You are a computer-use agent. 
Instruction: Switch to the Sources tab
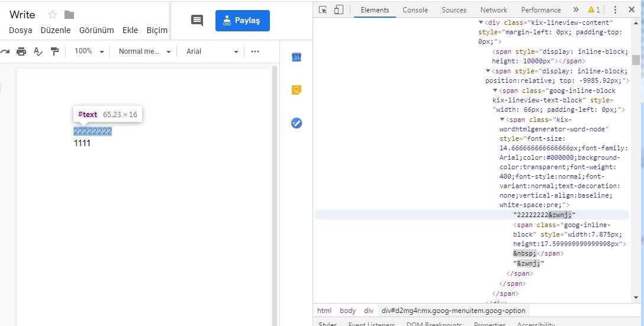(454, 10)
